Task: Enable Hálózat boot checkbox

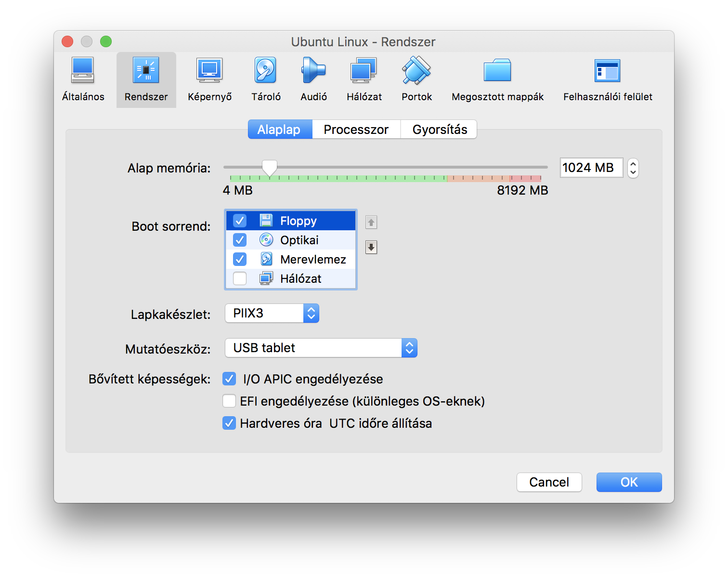Action: (x=240, y=278)
